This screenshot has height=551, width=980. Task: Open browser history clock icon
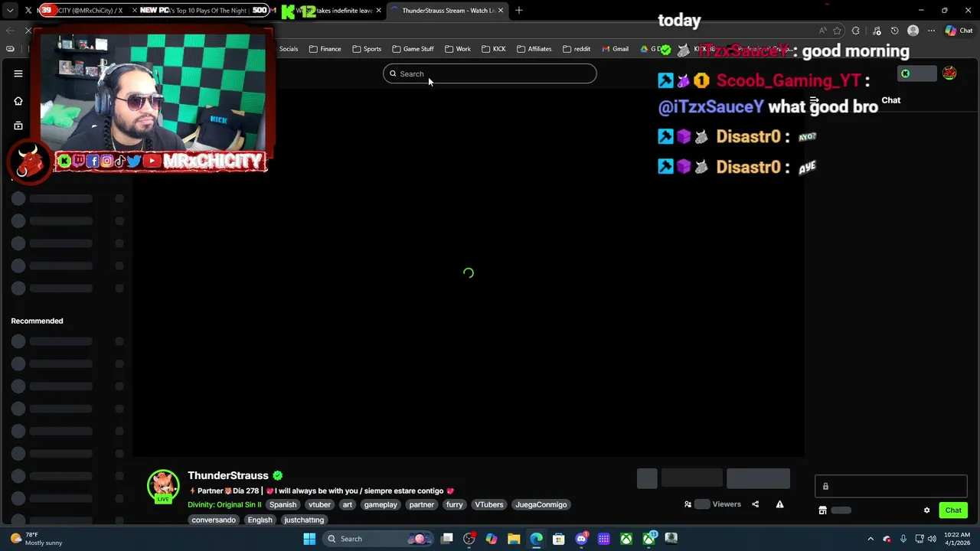894,31
